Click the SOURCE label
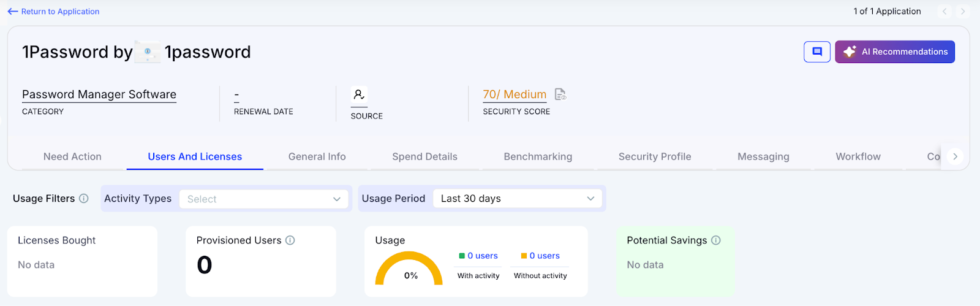Viewport: 980px width, 306px height. click(x=366, y=116)
